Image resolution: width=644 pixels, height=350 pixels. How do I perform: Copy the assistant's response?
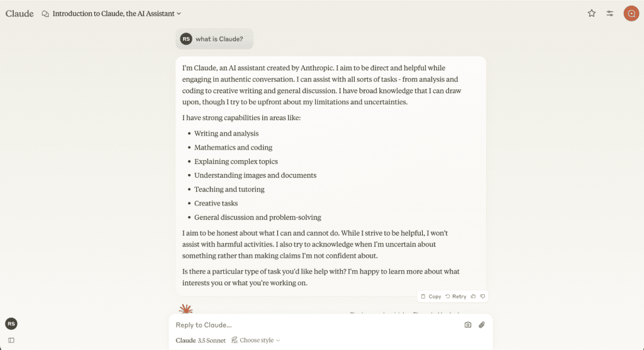[x=431, y=296]
